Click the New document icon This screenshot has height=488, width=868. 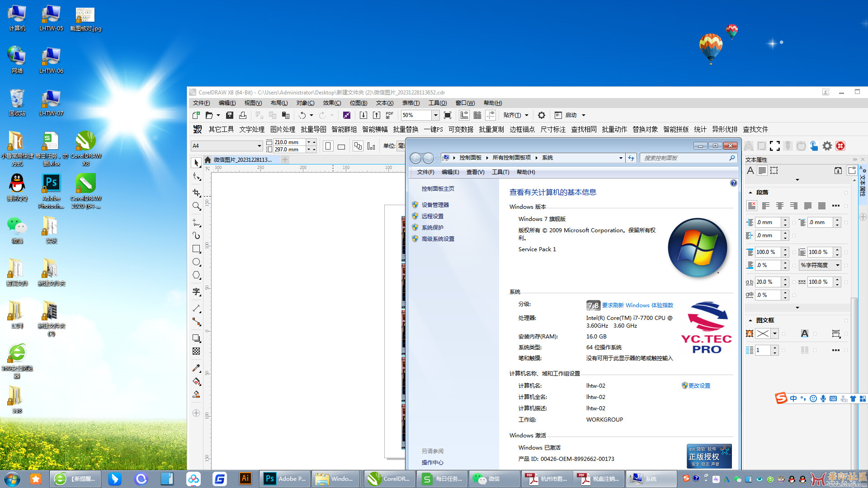196,115
